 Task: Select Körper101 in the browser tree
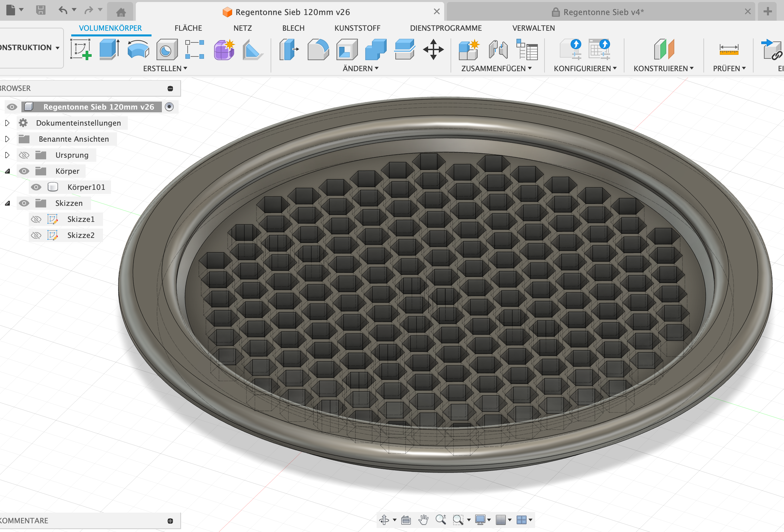coord(86,187)
